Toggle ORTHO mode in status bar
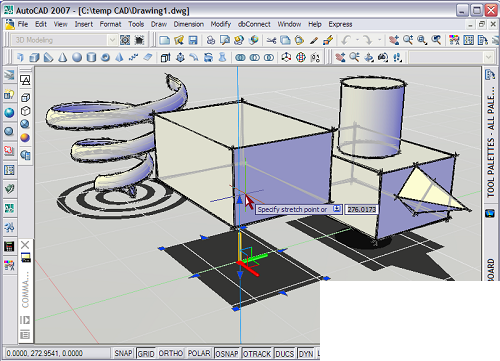500x361 pixels. pos(171,353)
